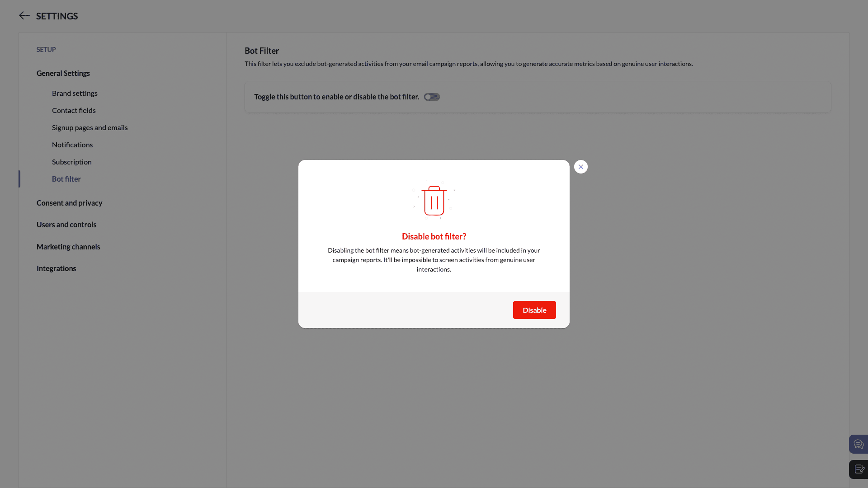Expand Users and controls section

click(66, 225)
